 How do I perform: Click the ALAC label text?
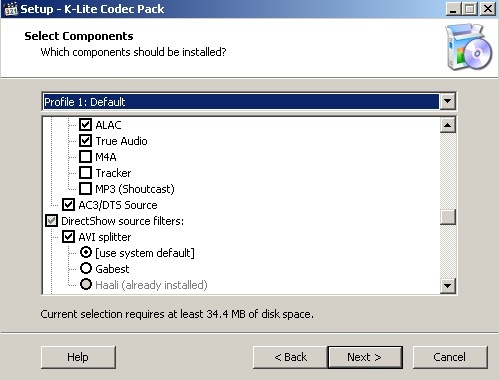[x=108, y=125]
